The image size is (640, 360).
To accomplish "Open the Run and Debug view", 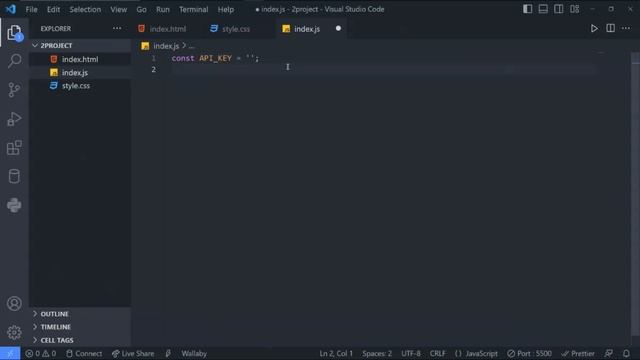I will 14,119.
